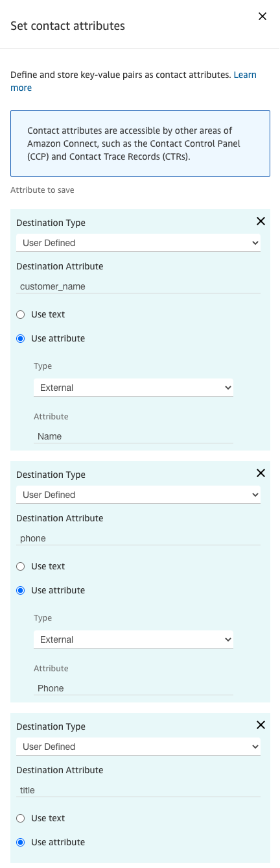Edit the Name attribute value field
Viewport: 280px width, 868px height.
(x=134, y=436)
